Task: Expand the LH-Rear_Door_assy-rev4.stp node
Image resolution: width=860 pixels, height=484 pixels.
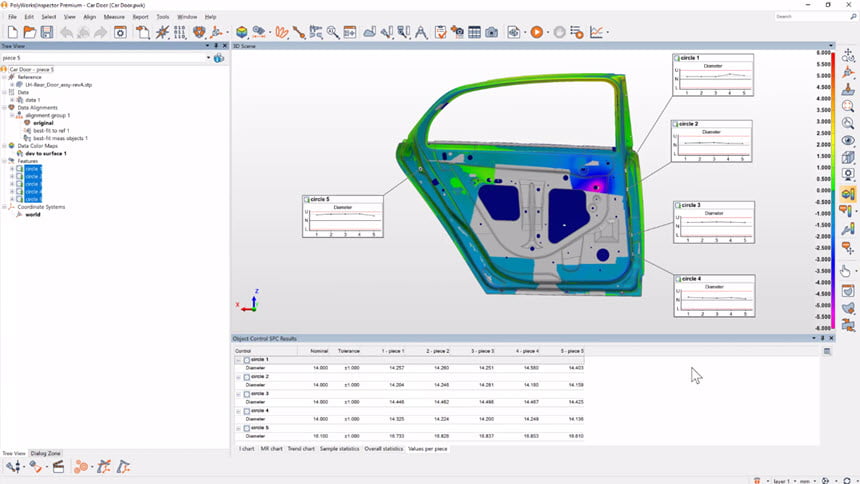Action: point(12,85)
